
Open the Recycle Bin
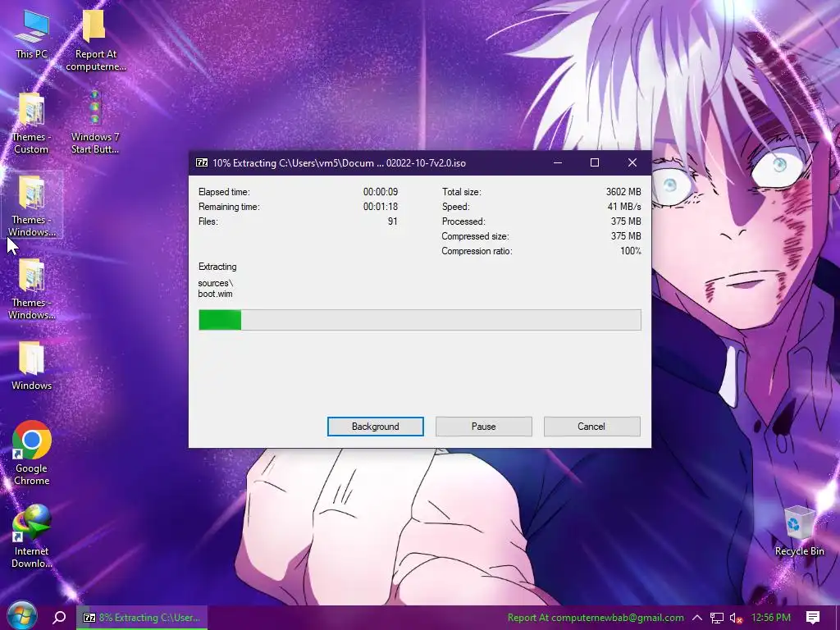pyautogui.click(x=799, y=531)
